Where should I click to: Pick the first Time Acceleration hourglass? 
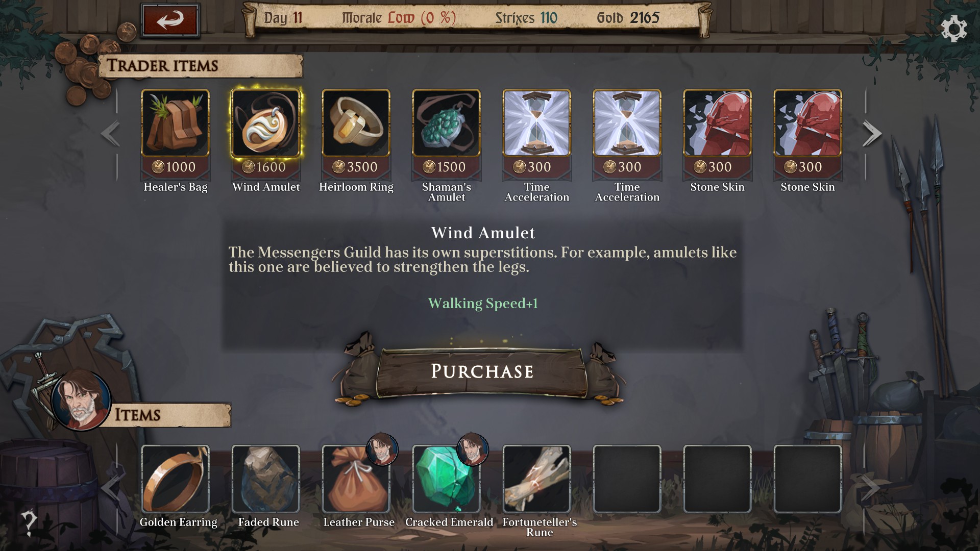(x=536, y=123)
